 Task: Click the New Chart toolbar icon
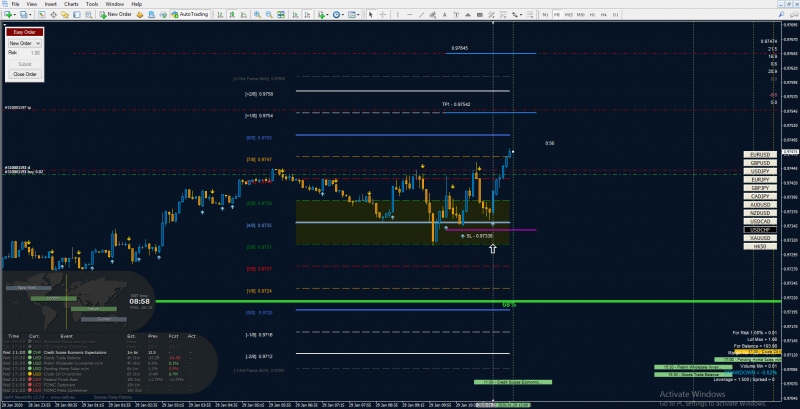pyautogui.click(x=8, y=15)
